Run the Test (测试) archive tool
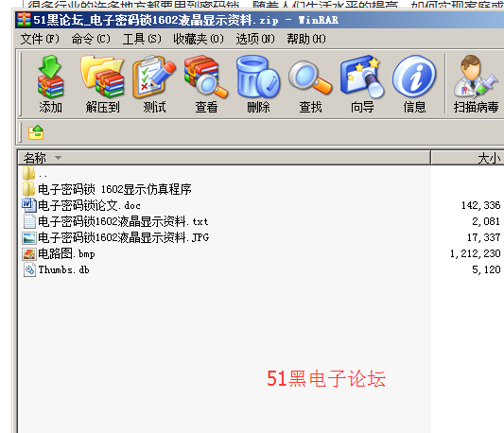This screenshot has height=433, width=504. pyautogui.click(x=154, y=77)
